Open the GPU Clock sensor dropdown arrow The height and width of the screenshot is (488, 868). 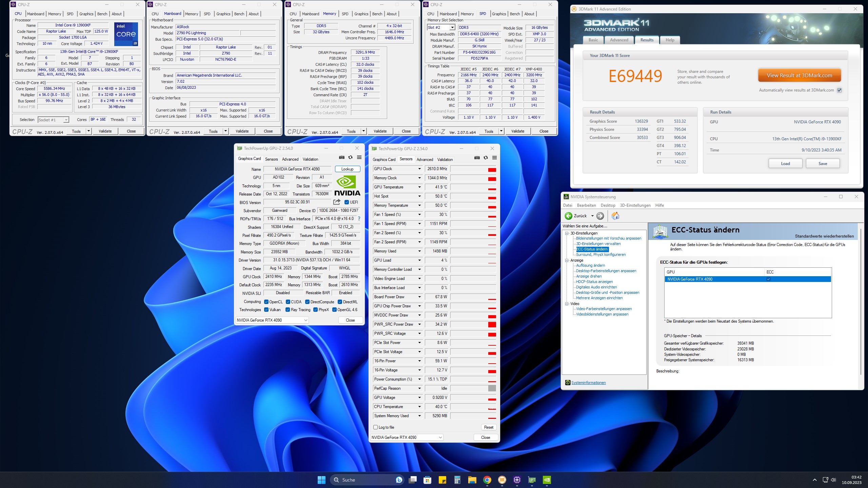coord(419,169)
